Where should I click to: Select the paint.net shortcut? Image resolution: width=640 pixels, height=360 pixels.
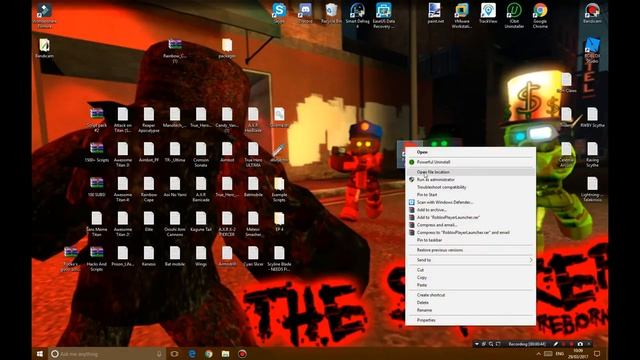[x=436, y=13]
